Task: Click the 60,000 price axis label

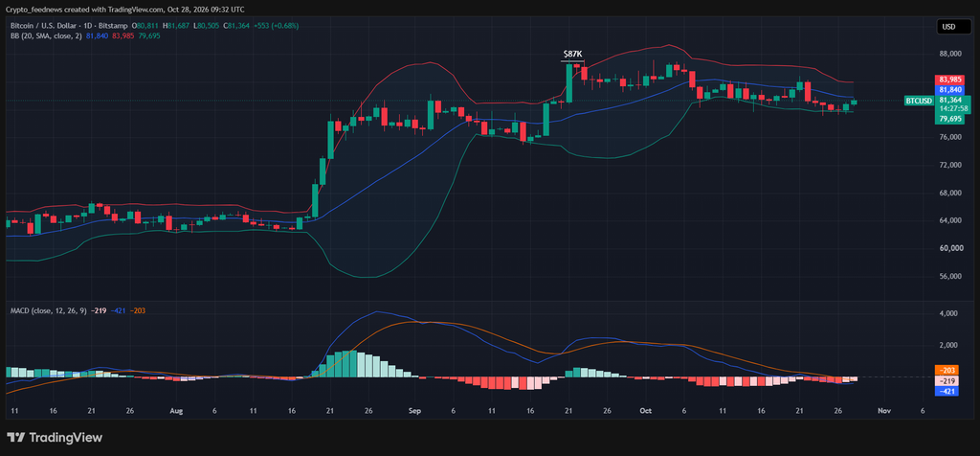Action: point(949,248)
